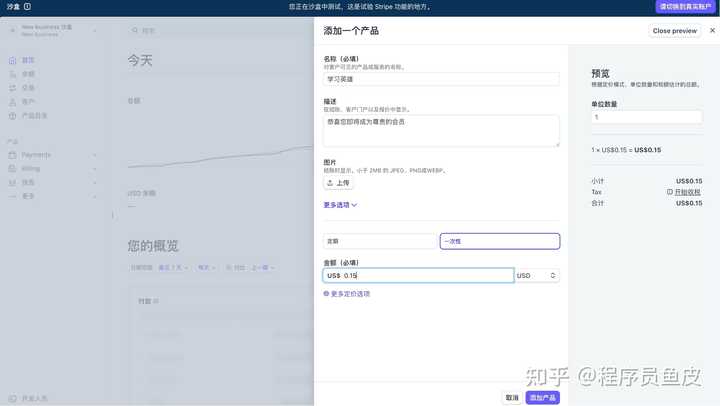This screenshot has width=720, height=406.
Task: Click the product name input field
Action: pyautogui.click(x=441, y=79)
